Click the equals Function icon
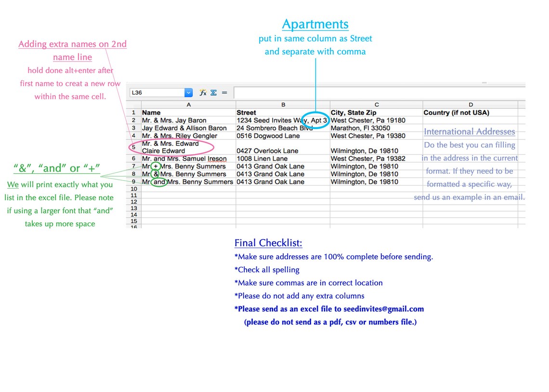 [224, 93]
